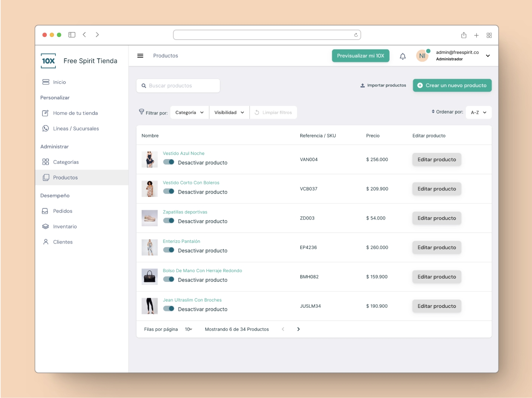Open notifications via the bell icon
Viewport: 532px width, 398px height.
[402, 56]
